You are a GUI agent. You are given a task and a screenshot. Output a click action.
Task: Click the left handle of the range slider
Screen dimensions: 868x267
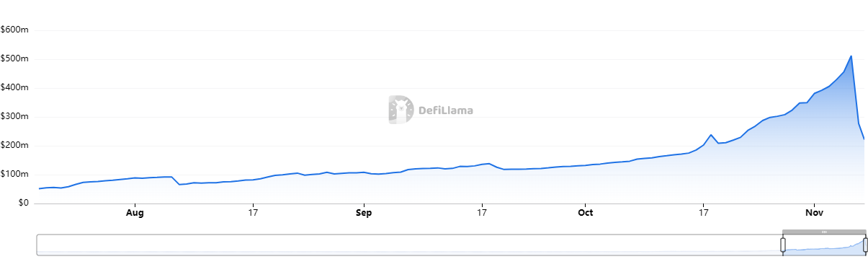pyautogui.click(x=783, y=245)
